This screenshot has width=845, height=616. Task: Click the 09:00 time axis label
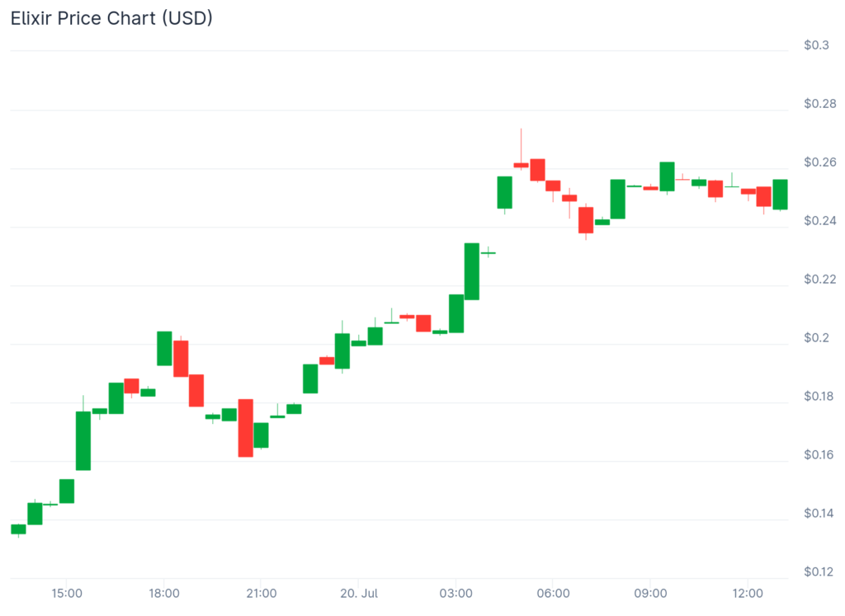650,594
